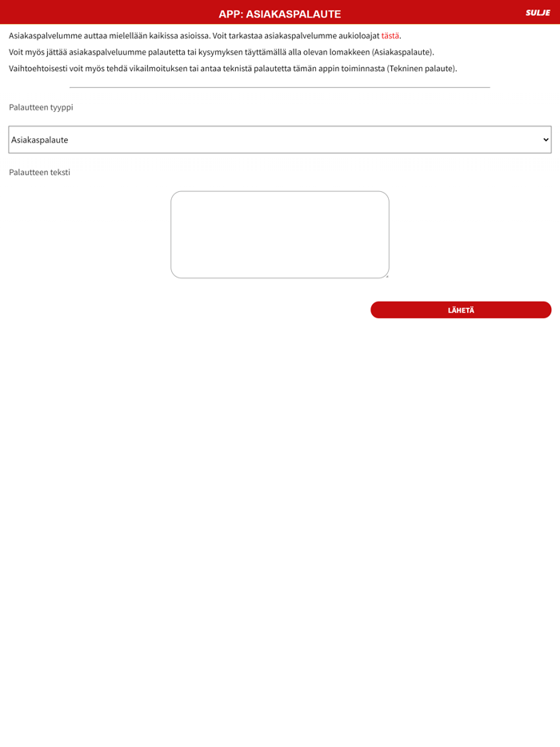Click the sentence starting 'Asiakaspalvelumme auttaa mielellään'
This screenshot has width=560, height=747.
(110, 36)
